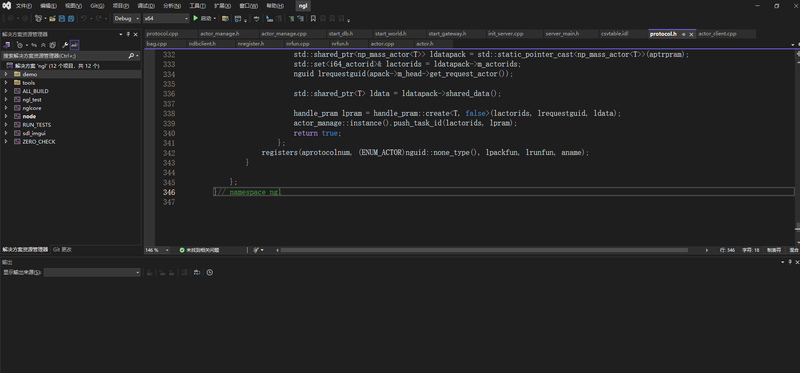
Task: Open the start button dropdown arrow
Action: click(x=215, y=18)
